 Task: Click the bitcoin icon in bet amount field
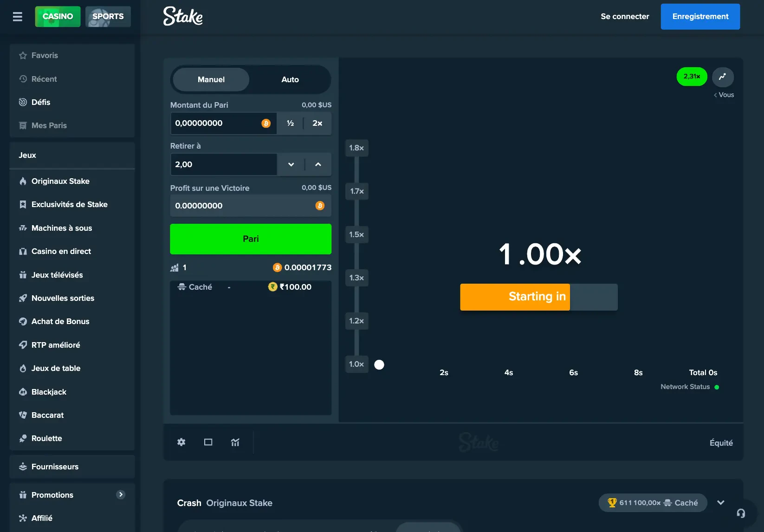pos(266,123)
